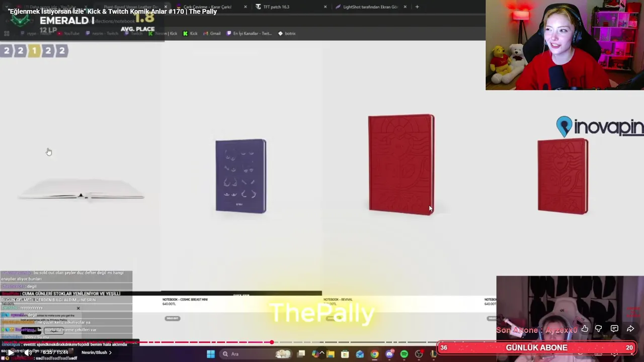This screenshot has width=644, height=362.
Task: Like the video with the thumbs up
Action: coord(585,329)
